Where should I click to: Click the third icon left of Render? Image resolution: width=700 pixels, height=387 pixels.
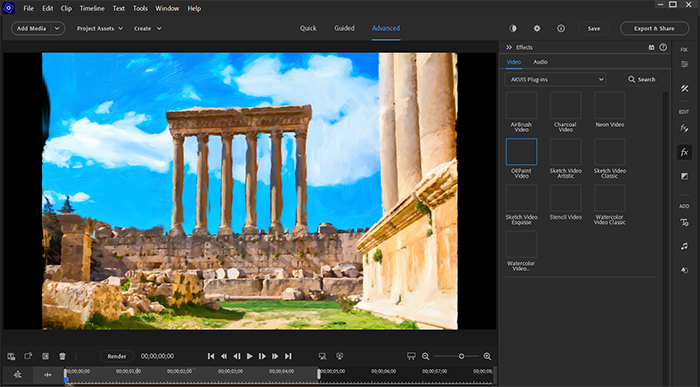coord(45,356)
